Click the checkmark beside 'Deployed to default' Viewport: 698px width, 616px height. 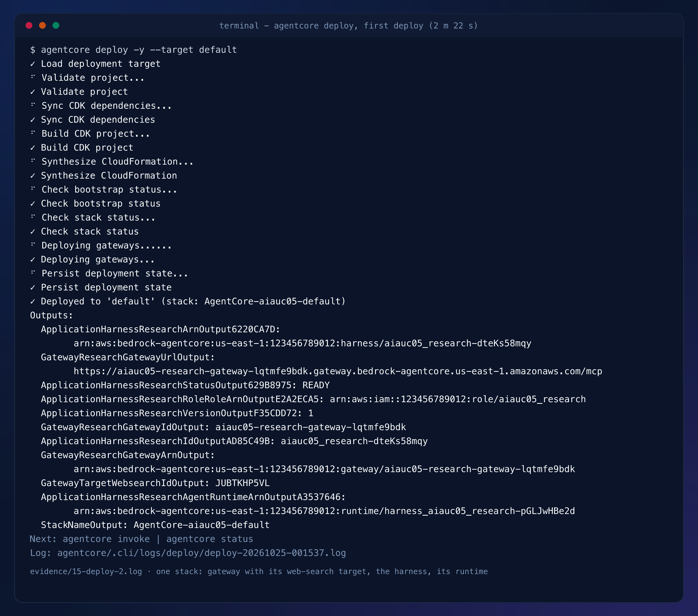[x=33, y=302]
